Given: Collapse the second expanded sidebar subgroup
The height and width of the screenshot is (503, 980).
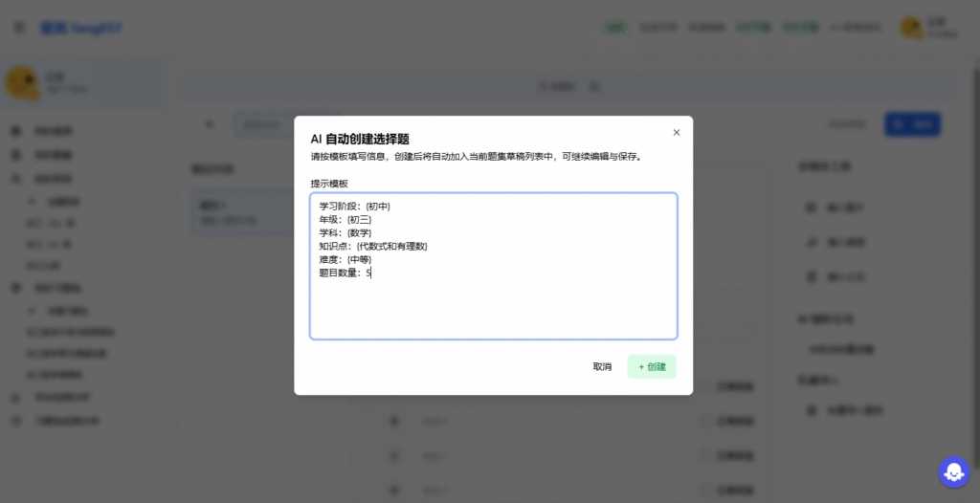Looking at the screenshot, I should click(33, 311).
